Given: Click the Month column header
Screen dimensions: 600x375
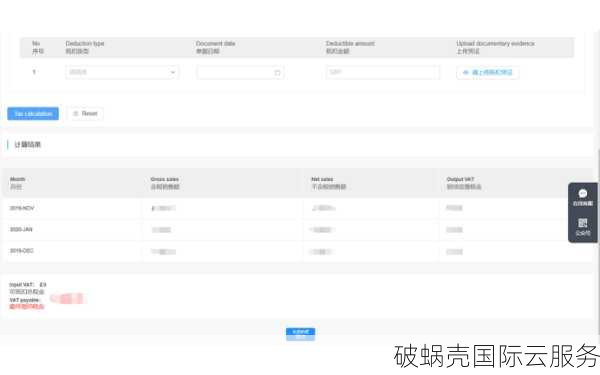Looking at the screenshot, I should pos(17,183).
